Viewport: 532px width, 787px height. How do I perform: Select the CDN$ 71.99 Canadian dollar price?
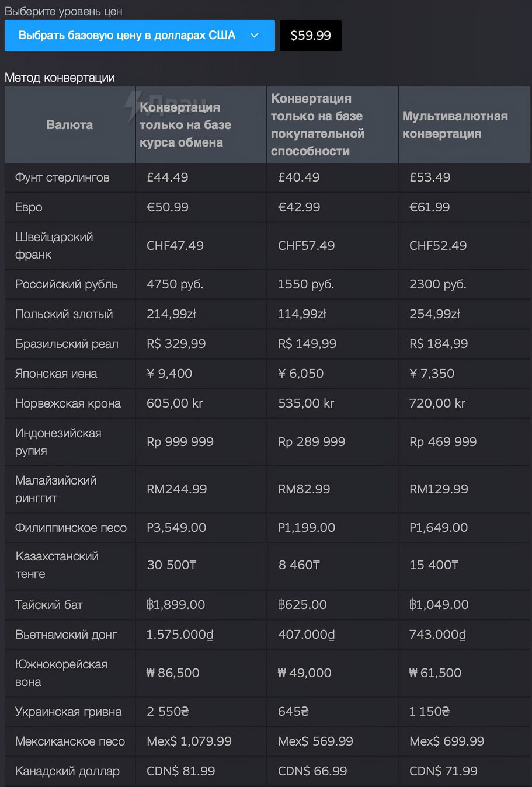(443, 771)
